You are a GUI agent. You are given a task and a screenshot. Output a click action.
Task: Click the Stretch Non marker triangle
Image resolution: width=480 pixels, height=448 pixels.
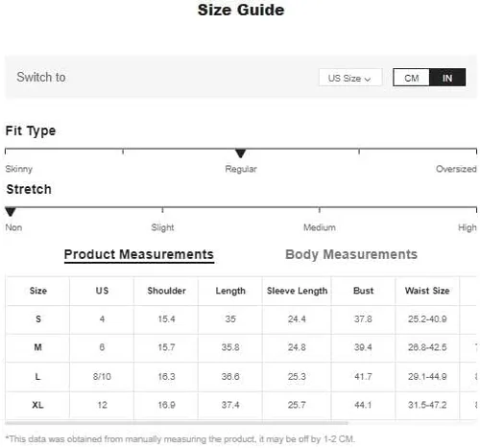(x=11, y=212)
